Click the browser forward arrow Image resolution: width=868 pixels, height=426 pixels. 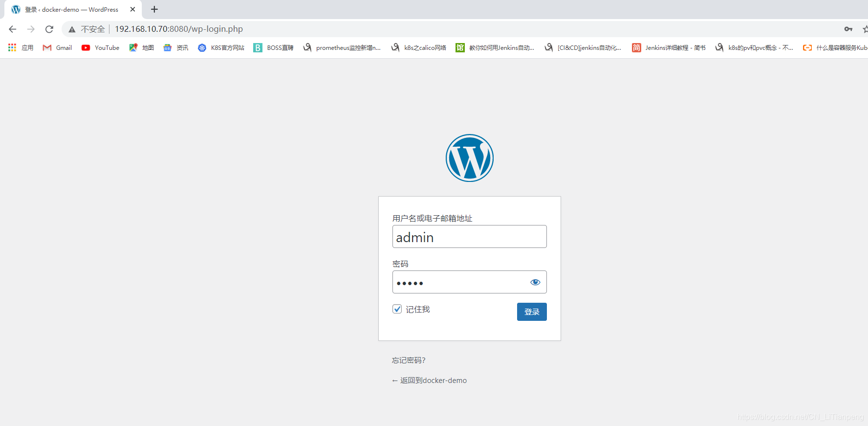click(x=31, y=29)
